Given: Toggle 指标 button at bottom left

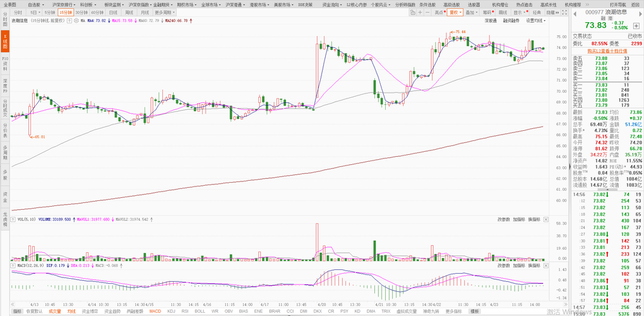Looking at the screenshot, I should (18, 311).
